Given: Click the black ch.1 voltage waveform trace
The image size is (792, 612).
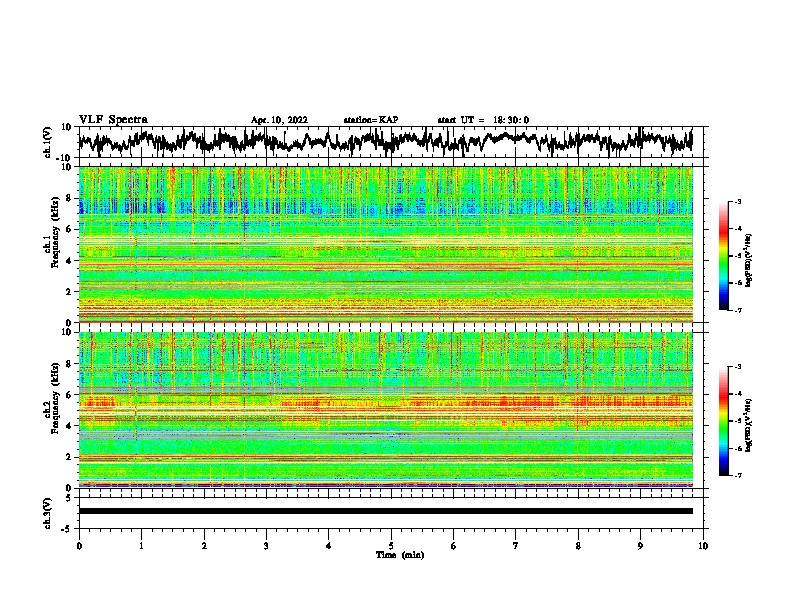Looking at the screenshot, I should (385, 141).
